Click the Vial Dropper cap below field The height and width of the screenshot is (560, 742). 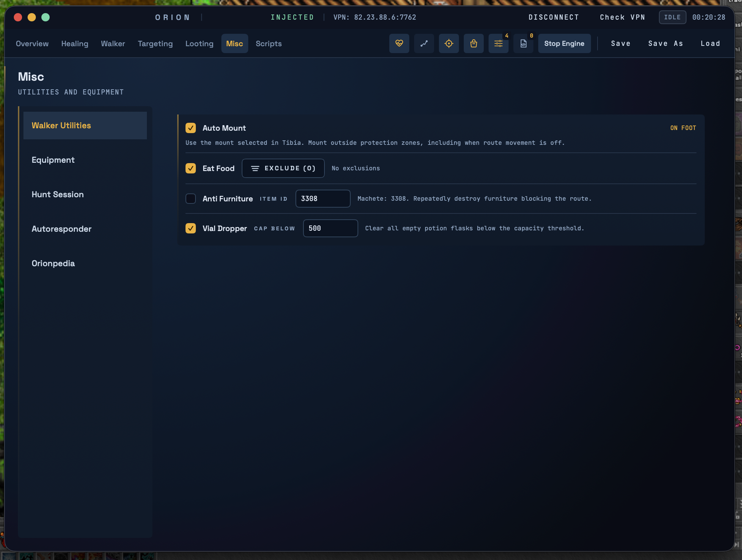(x=331, y=228)
